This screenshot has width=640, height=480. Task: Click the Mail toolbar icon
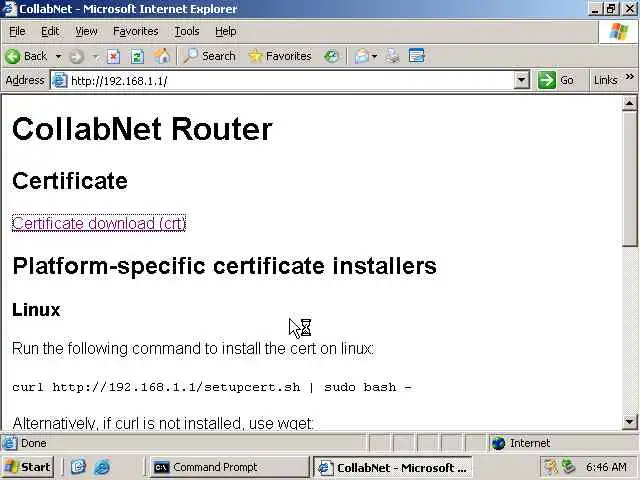[x=362, y=56]
